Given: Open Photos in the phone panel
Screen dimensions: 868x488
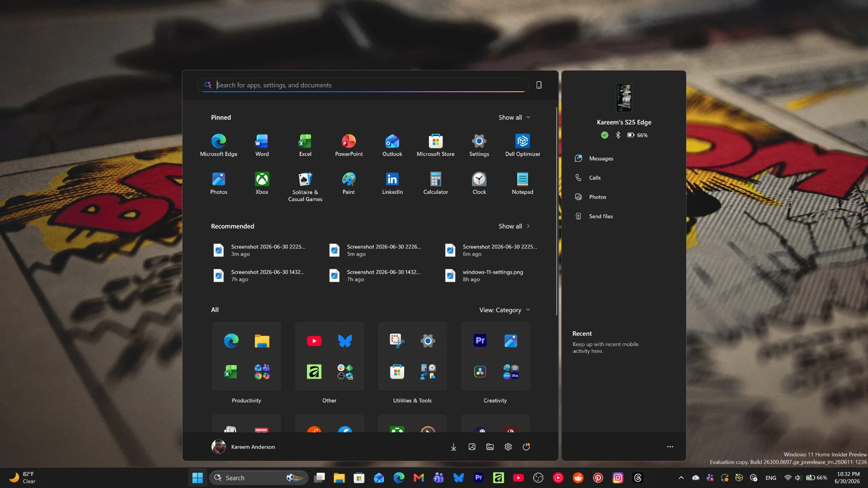Looking at the screenshot, I should [x=590, y=197].
